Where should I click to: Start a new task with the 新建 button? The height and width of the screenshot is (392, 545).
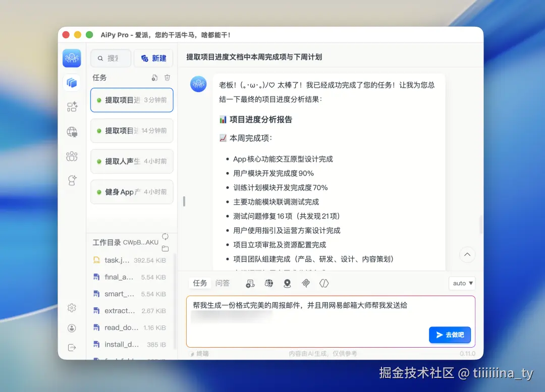(153, 58)
